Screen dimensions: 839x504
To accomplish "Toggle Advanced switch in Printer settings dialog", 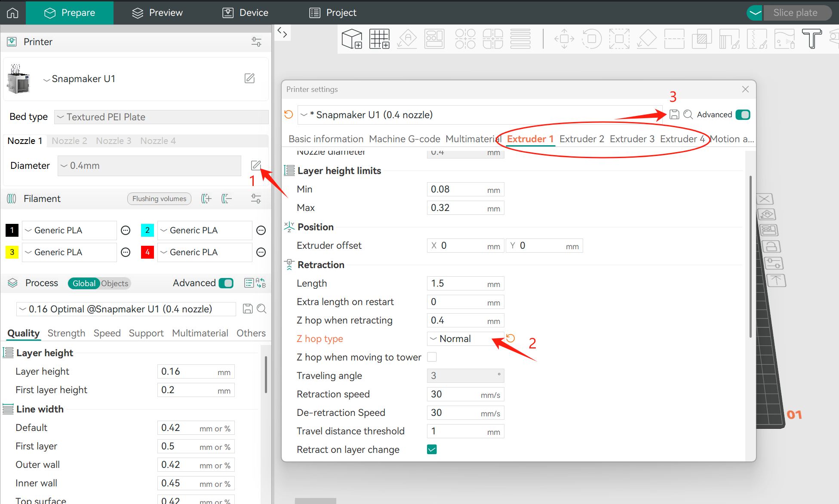I will pyautogui.click(x=743, y=115).
